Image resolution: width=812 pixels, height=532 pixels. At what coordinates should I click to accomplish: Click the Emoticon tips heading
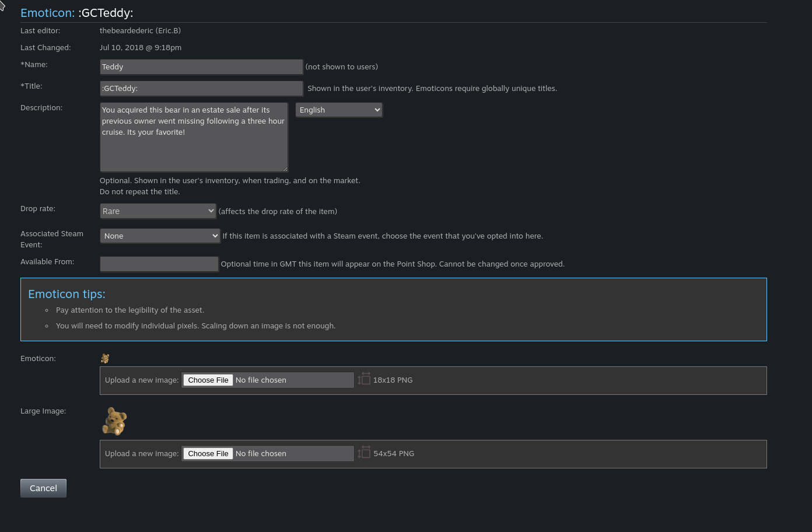66,294
